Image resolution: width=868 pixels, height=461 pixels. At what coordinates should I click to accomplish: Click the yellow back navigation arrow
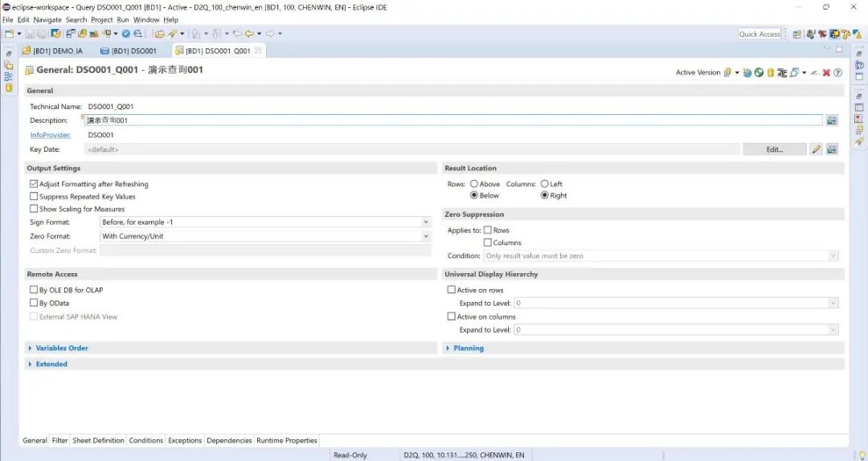pyautogui.click(x=249, y=34)
